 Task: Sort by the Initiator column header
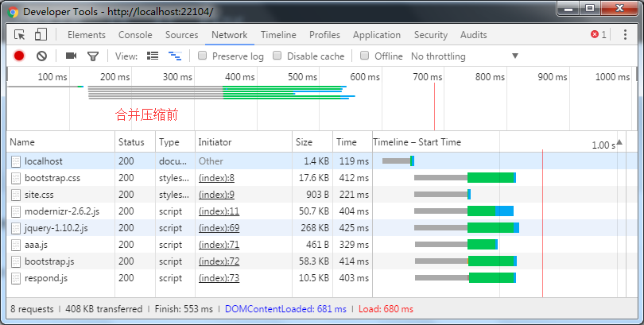pos(243,142)
